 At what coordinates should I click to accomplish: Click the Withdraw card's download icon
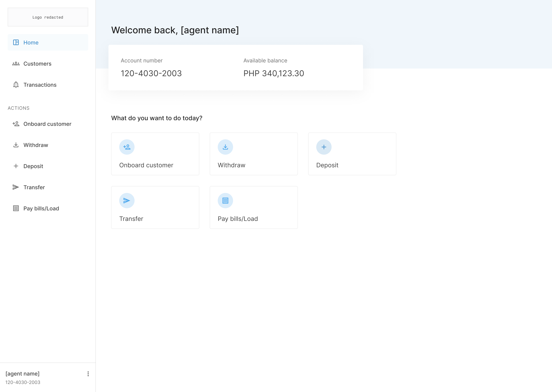coord(225,147)
